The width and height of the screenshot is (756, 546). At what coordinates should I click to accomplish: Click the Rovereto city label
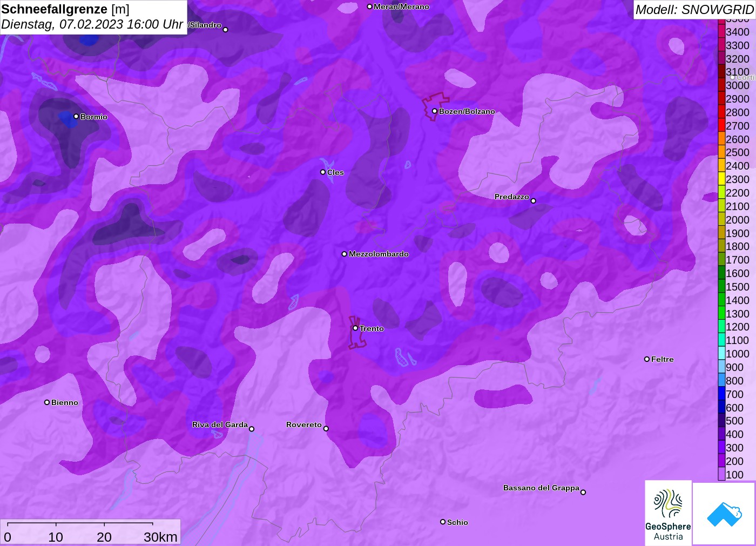(x=304, y=424)
